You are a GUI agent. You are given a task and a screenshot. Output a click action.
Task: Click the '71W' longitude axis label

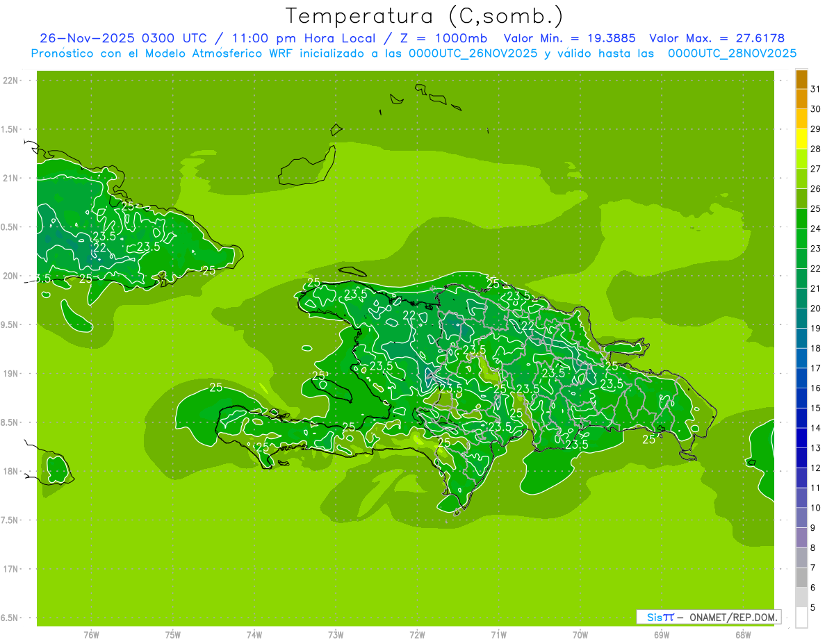coord(498,635)
